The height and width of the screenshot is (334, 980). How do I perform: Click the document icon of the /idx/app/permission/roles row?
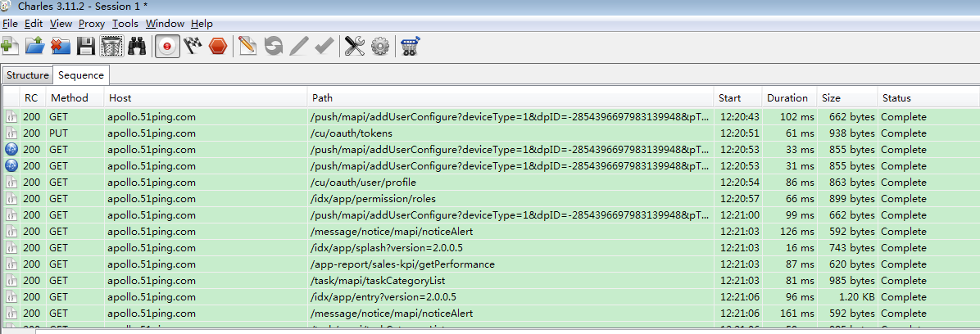(x=11, y=199)
